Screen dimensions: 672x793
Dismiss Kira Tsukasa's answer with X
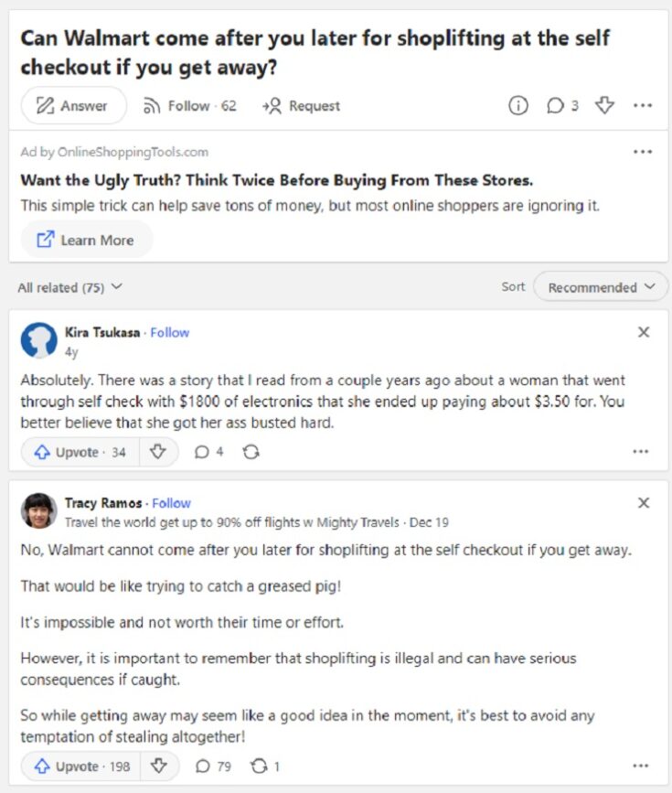coord(643,332)
